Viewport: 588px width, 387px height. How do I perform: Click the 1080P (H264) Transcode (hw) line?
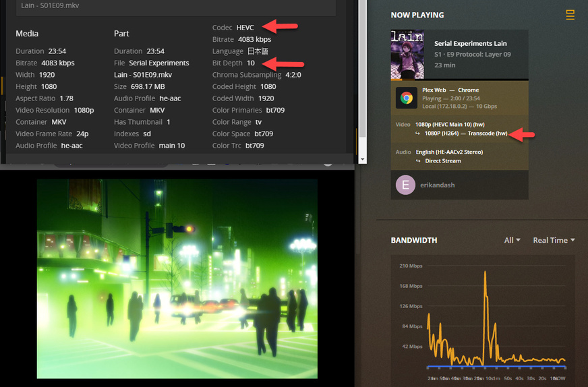(x=466, y=133)
